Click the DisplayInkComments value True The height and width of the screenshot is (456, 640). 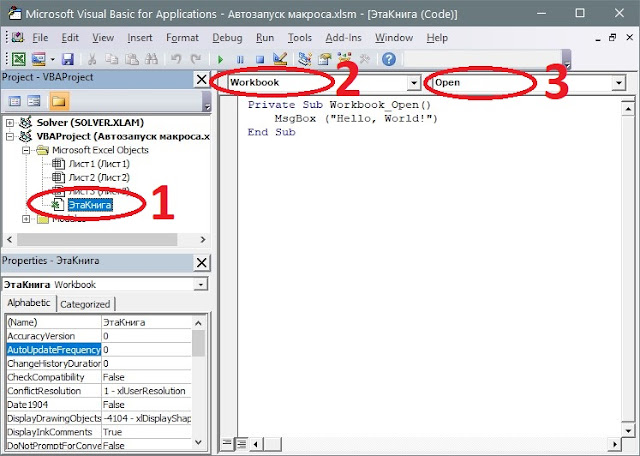click(x=112, y=432)
